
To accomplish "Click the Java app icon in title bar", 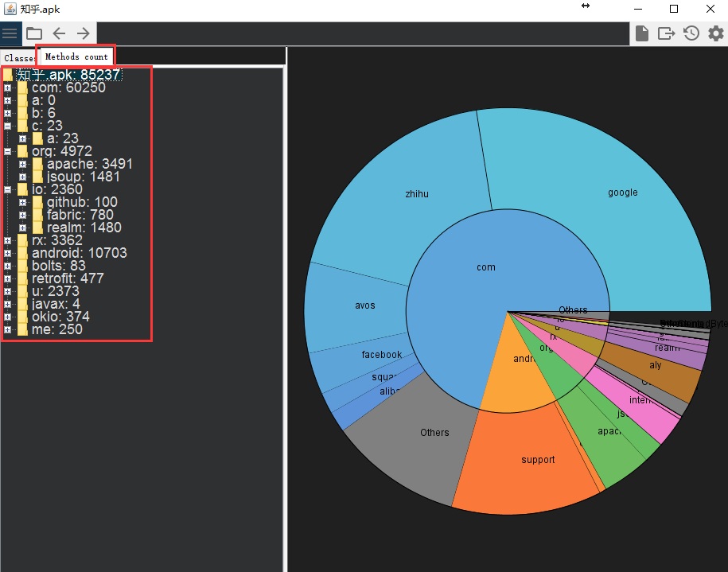I will pos(10,9).
